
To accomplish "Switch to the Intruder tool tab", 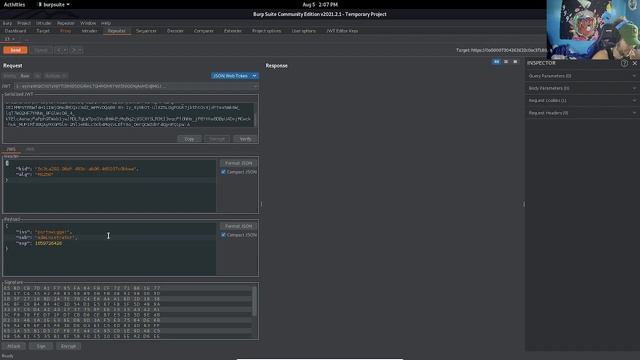I will [x=89, y=31].
